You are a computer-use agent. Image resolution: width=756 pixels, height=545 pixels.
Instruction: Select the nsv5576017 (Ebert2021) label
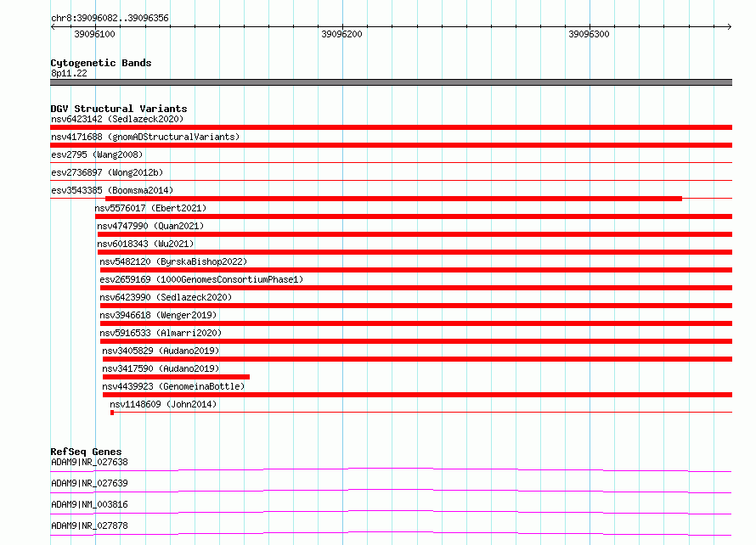tap(150, 208)
